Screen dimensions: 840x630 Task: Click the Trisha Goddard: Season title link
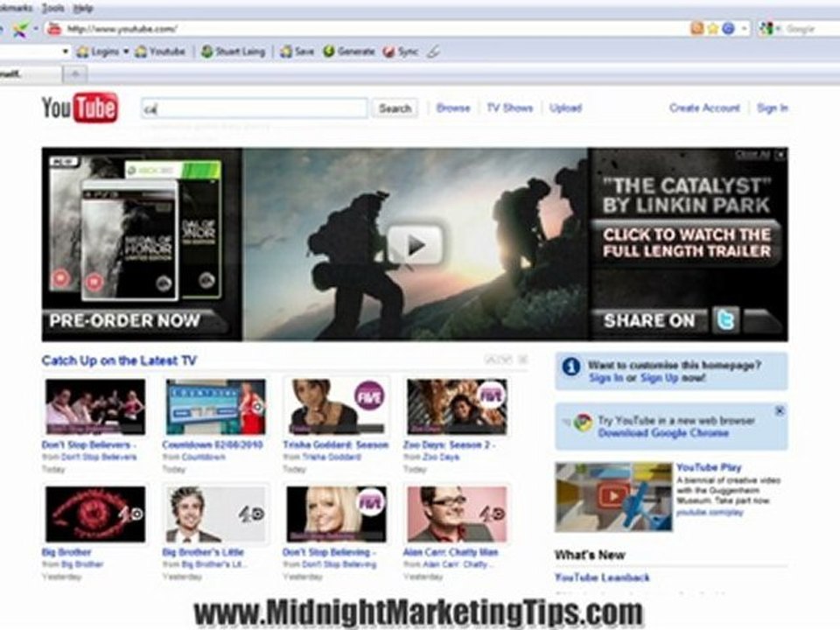click(335, 444)
